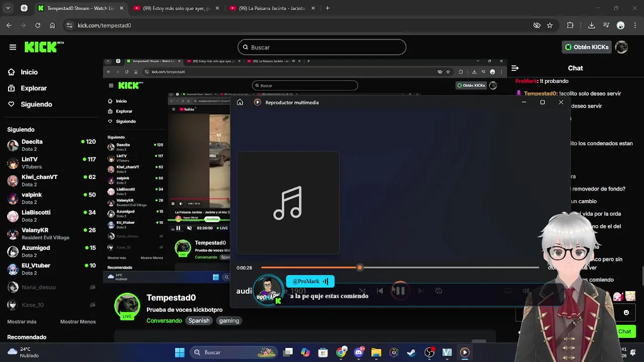Switch to La Paisana Jacinta YouTube tab
Viewport: 644px width, 362px height.
[271, 8]
